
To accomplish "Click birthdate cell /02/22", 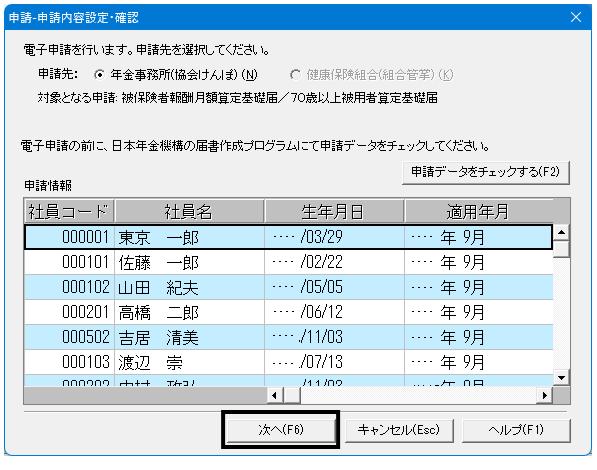I will coord(334,262).
